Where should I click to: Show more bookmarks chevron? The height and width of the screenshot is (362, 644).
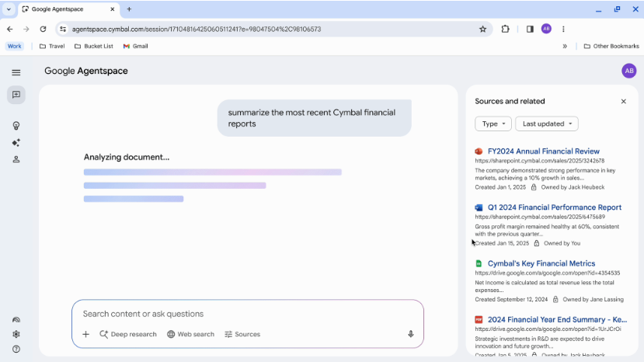pyautogui.click(x=565, y=46)
